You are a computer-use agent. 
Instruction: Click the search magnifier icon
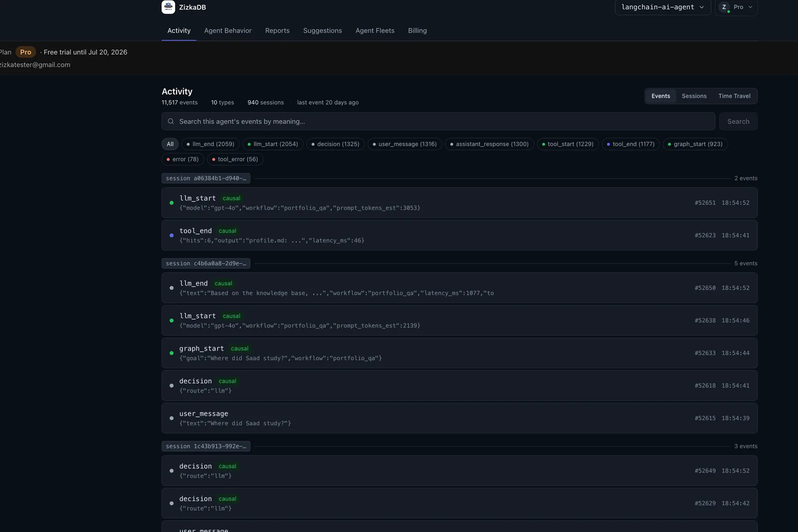171,121
